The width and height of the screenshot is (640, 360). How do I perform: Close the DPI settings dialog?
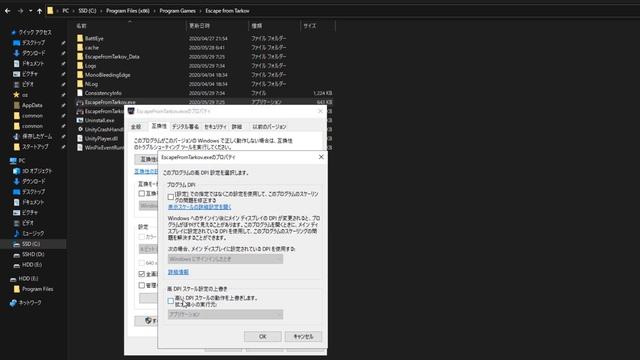point(321,157)
